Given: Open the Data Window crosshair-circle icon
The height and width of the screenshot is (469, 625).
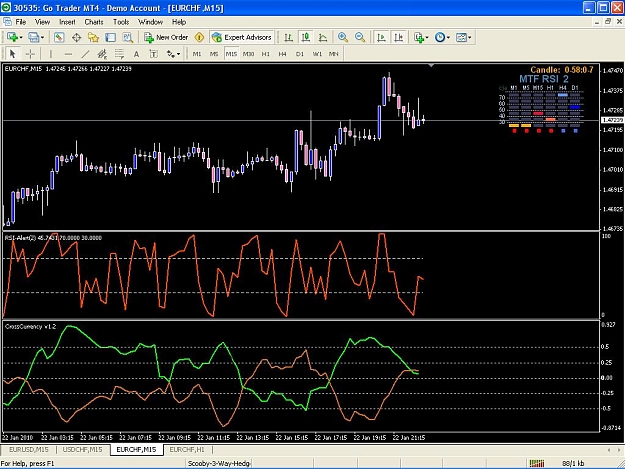Looking at the screenshot, I should click(x=76, y=37).
